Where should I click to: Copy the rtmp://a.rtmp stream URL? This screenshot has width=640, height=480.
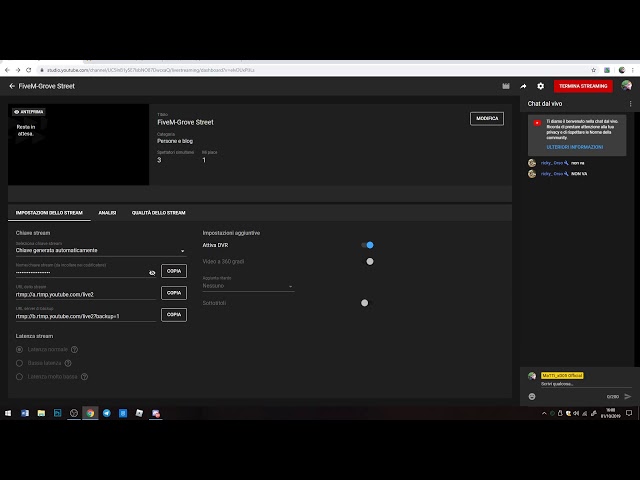[x=174, y=293]
